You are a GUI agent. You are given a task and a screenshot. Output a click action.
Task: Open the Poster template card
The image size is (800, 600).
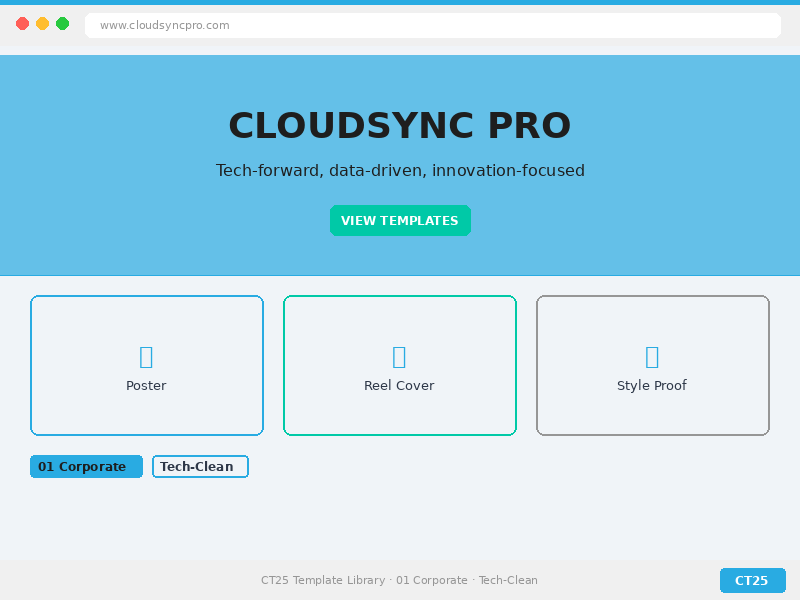(147, 322)
